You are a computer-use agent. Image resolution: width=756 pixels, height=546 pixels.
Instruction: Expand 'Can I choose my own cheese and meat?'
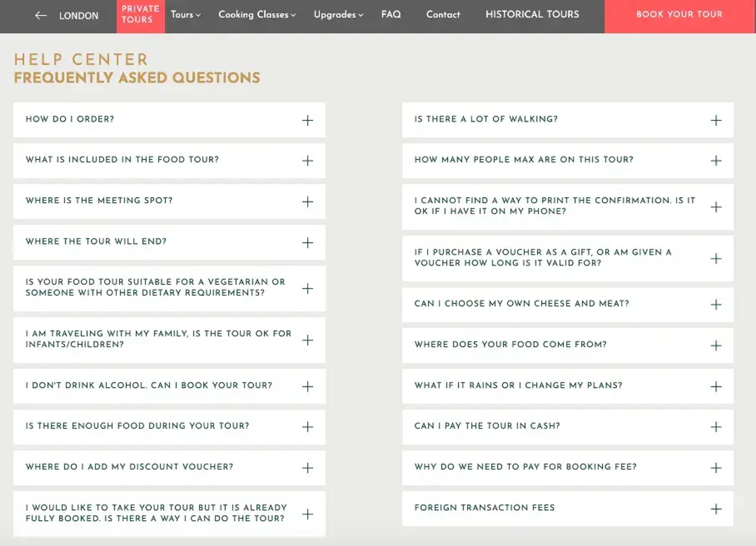[568, 305]
